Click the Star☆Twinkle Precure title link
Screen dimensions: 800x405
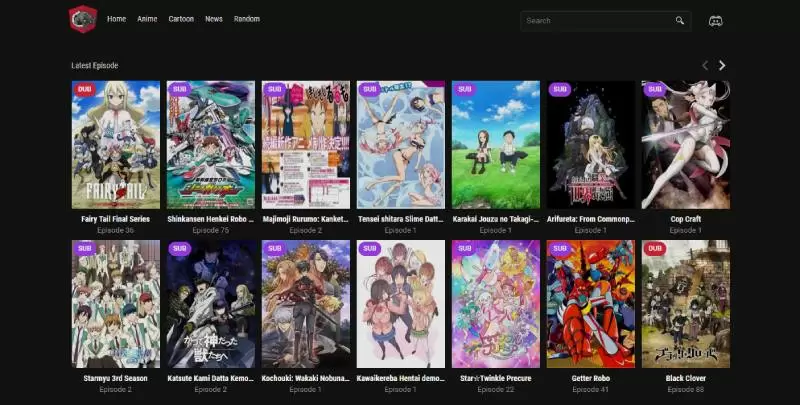tap(495, 378)
